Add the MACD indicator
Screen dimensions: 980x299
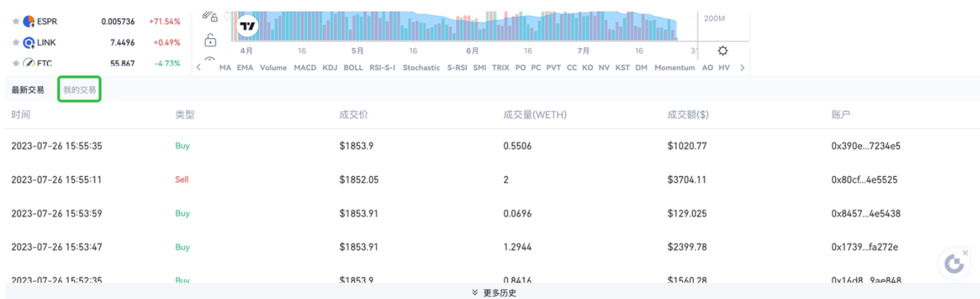pyautogui.click(x=304, y=67)
